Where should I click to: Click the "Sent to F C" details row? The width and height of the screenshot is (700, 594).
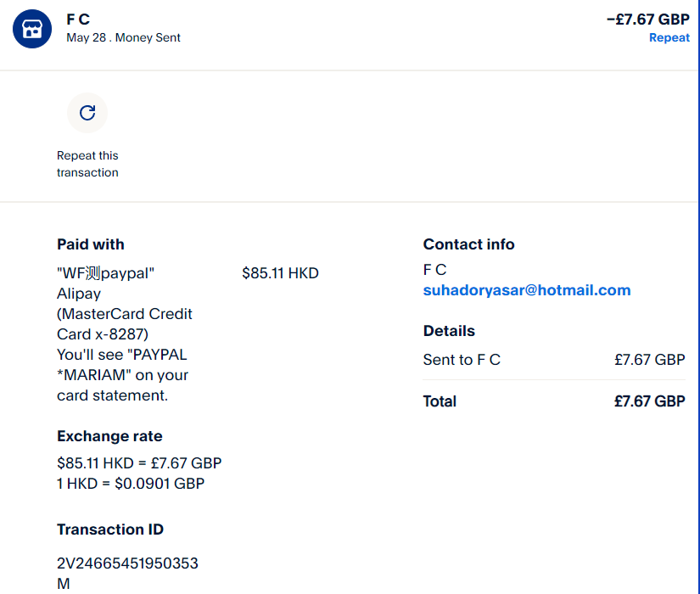pyautogui.click(x=462, y=360)
